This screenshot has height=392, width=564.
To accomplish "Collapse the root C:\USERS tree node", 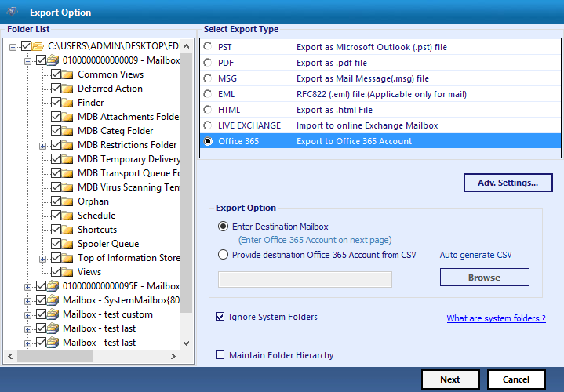I will (13, 47).
